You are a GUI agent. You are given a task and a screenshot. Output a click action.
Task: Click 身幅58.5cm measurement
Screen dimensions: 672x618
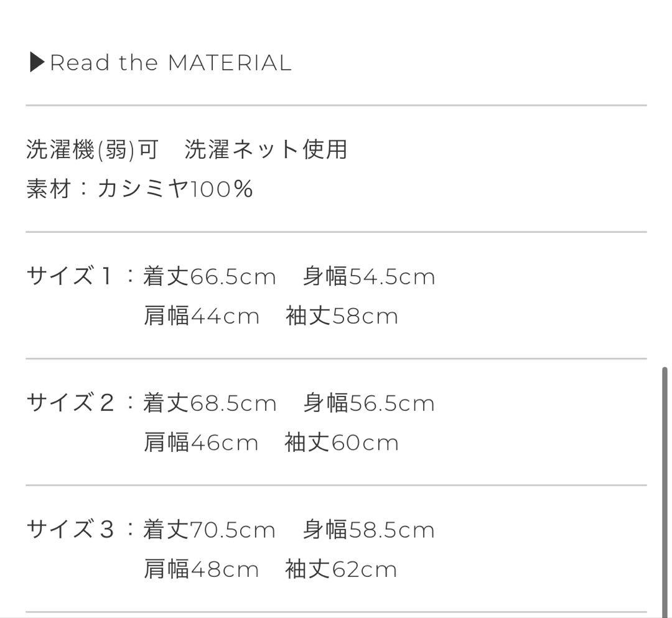[x=369, y=530]
